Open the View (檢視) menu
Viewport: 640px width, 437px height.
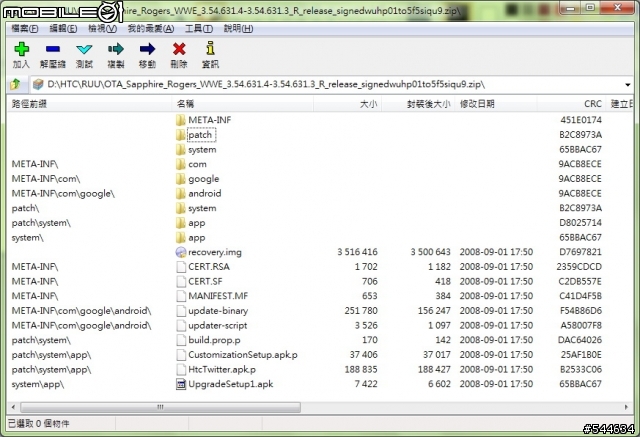tap(102, 29)
